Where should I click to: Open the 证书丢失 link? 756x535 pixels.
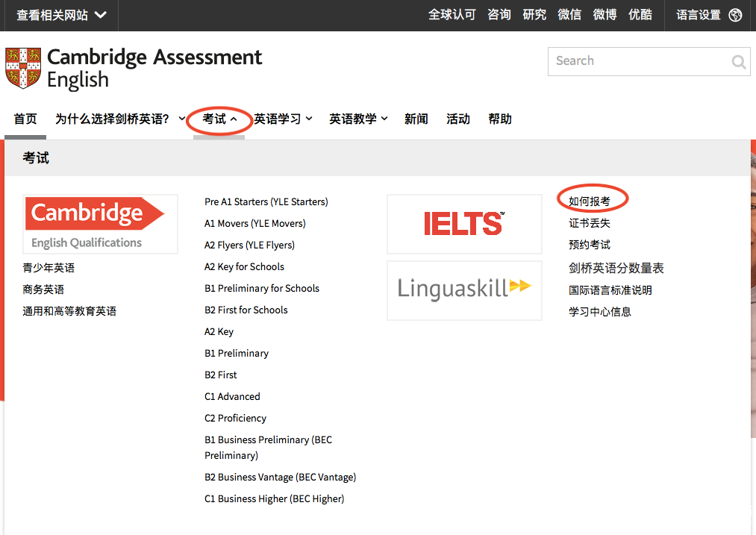[x=589, y=223]
